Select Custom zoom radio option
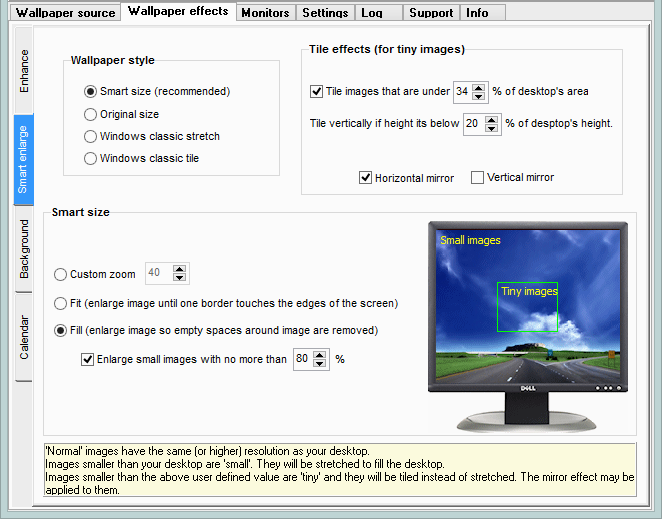662x519 pixels. point(61,274)
